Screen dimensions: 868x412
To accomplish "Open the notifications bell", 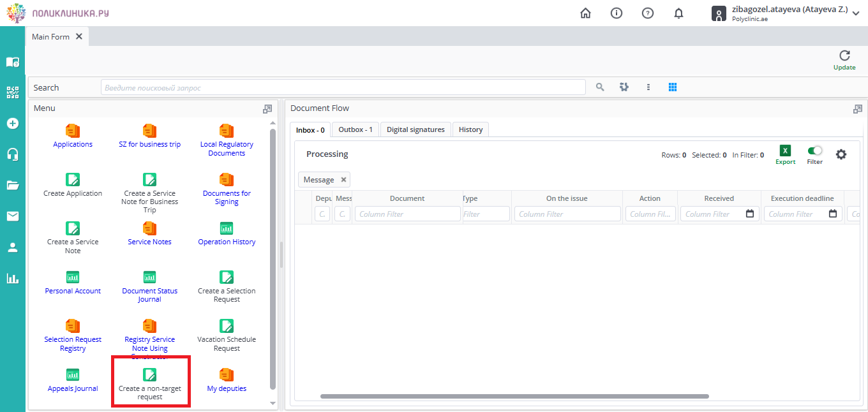I will 678,13.
